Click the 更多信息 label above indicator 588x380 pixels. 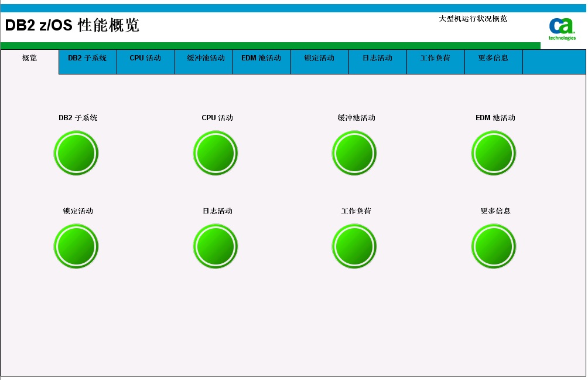tap(495, 211)
